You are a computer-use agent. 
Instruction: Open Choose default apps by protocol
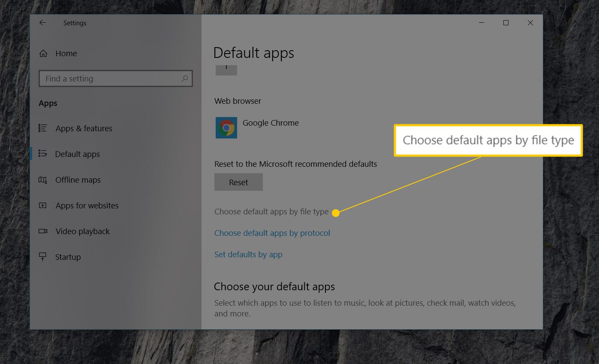(272, 233)
